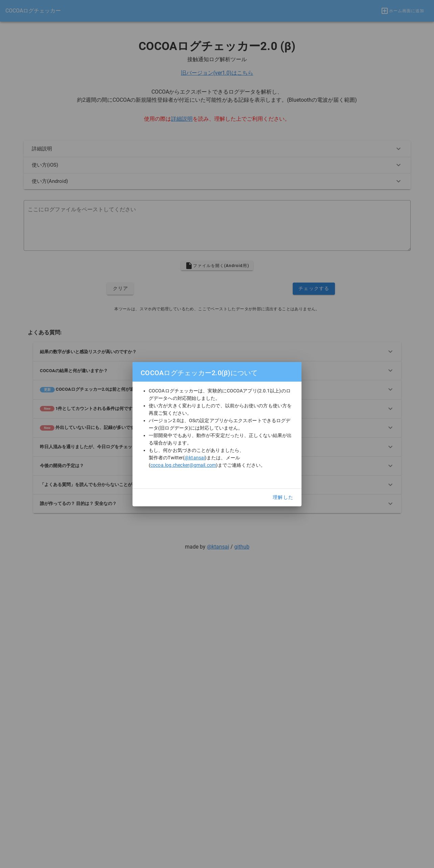Click the log paste text area
434x868 pixels.
click(x=217, y=225)
